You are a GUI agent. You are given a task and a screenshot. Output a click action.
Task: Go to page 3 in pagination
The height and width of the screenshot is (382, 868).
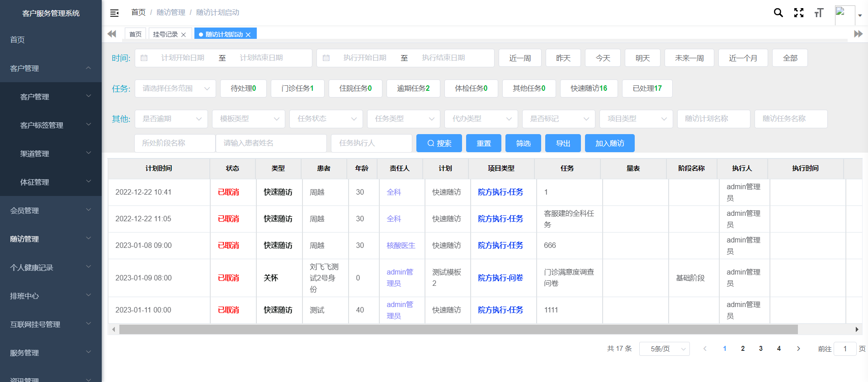point(761,349)
